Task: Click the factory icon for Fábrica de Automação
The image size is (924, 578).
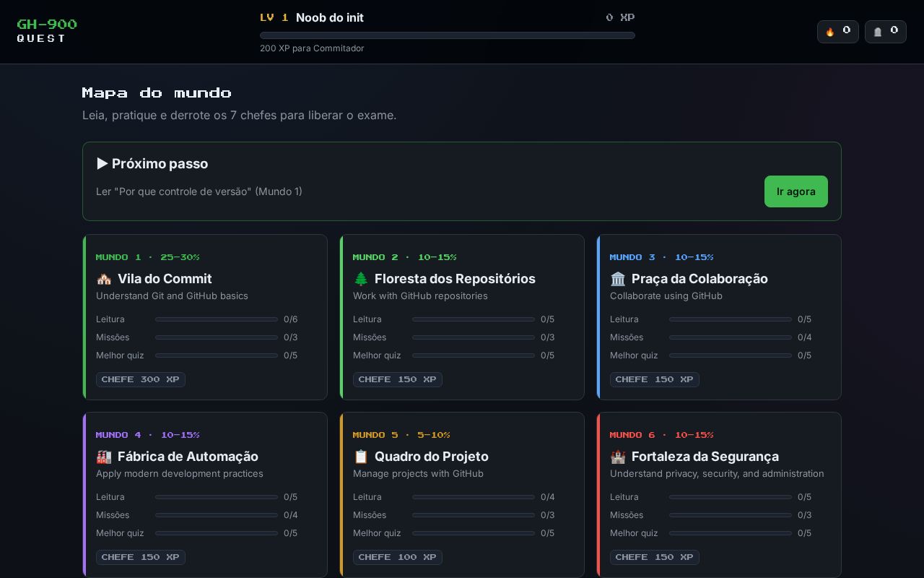Action: coord(104,457)
